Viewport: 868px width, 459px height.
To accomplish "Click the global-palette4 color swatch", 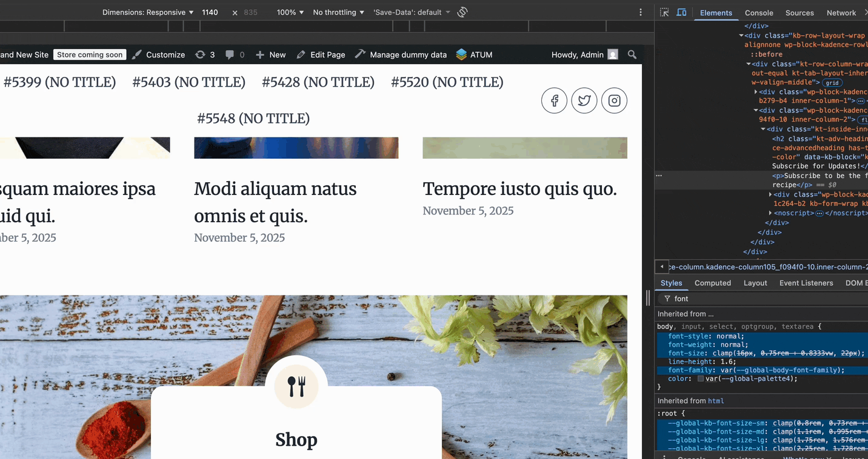I will (701, 378).
